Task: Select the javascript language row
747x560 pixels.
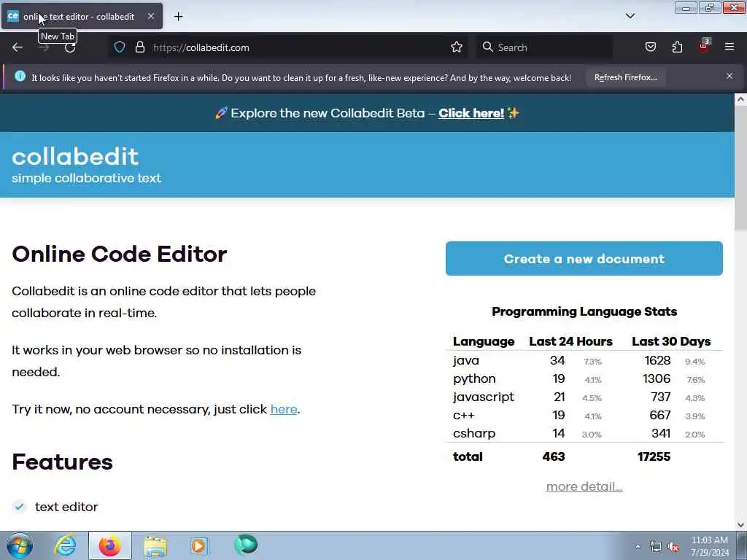Action: [x=584, y=397]
